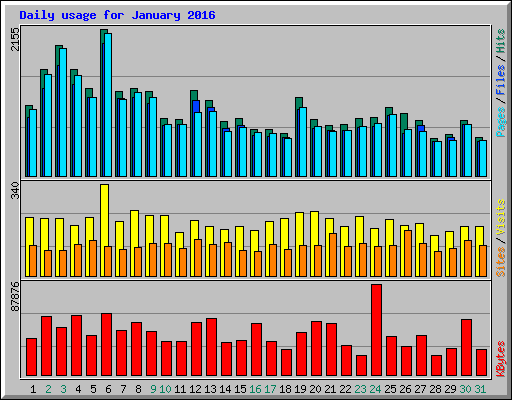The image size is (512, 400).
Task: Click the green day 9 x-axis label
Action: [x=153, y=389]
